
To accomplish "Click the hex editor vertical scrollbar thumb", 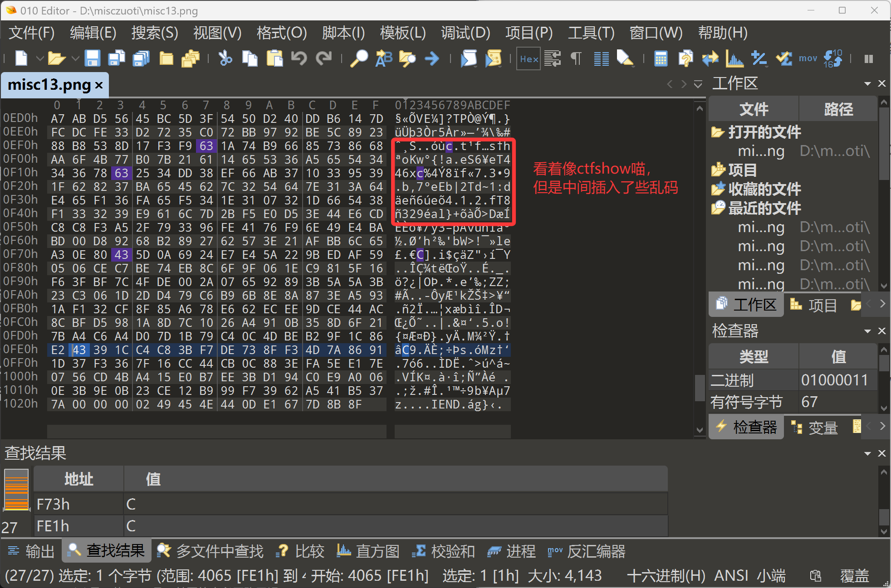I will coord(699,388).
